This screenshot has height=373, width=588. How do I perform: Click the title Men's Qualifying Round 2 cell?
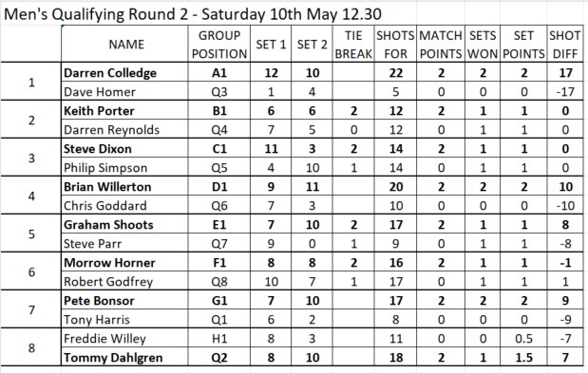pyautogui.click(x=193, y=14)
